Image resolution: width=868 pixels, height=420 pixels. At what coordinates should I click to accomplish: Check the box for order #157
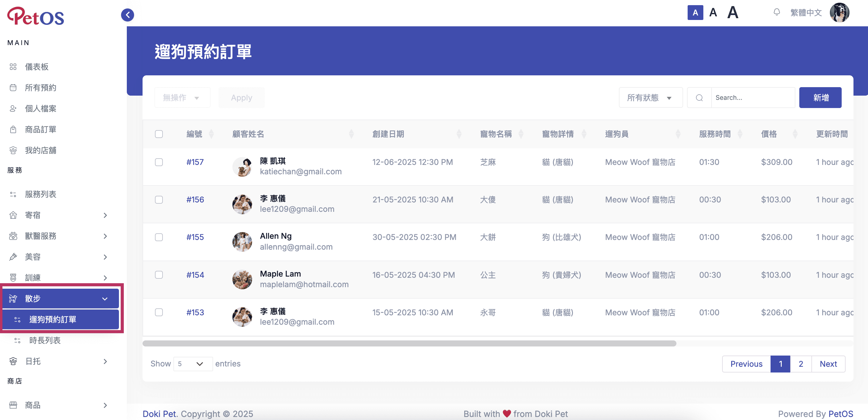coord(159,162)
